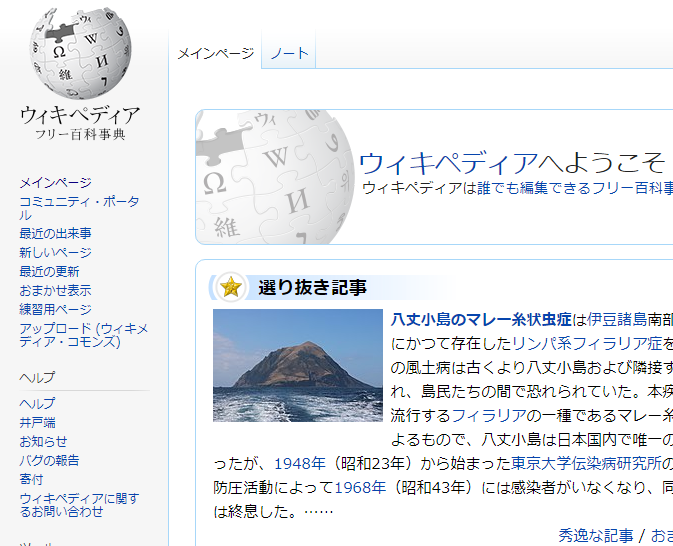Open メインページ link in sidebar

pos(55,183)
